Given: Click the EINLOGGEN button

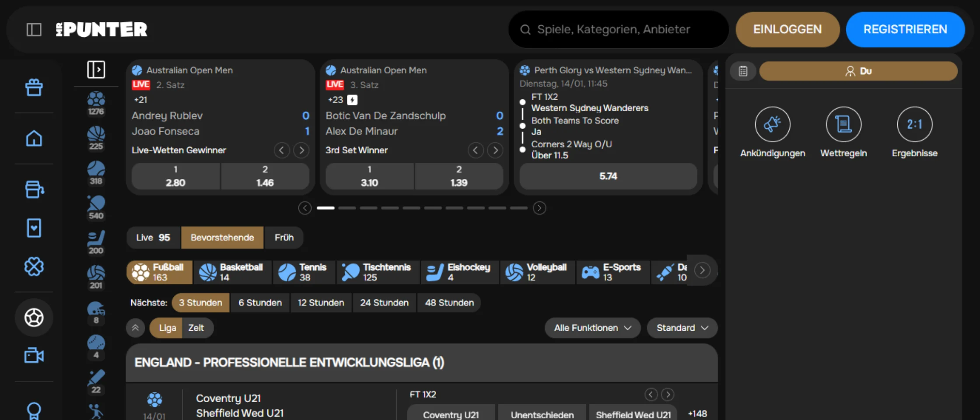Looking at the screenshot, I should [x=787, y=29].
